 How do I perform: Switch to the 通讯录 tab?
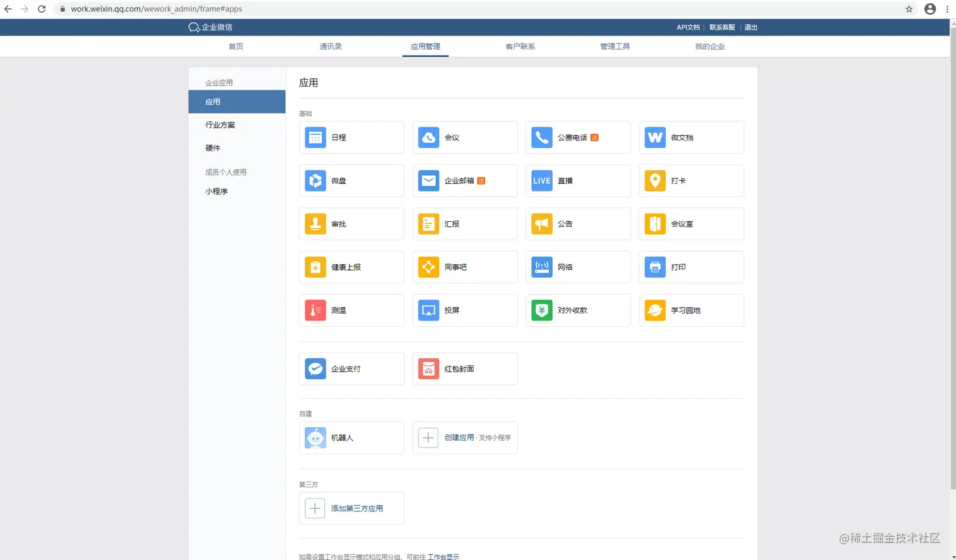pyautogui.click(x=330, y=46)
